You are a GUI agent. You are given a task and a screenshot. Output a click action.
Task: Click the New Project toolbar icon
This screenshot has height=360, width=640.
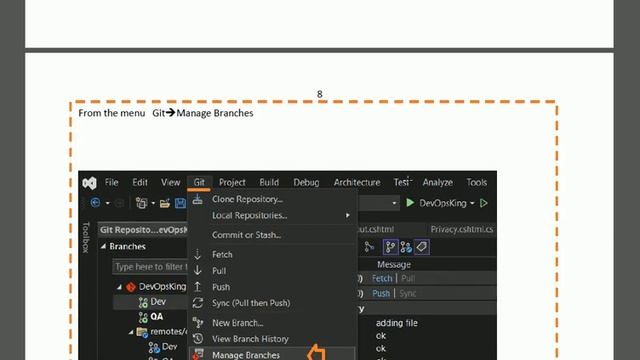tap(141, 203)
